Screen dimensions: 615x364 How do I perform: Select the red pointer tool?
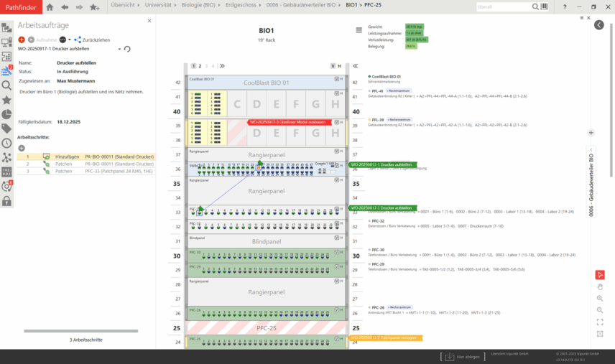click(x=600, y=275)
